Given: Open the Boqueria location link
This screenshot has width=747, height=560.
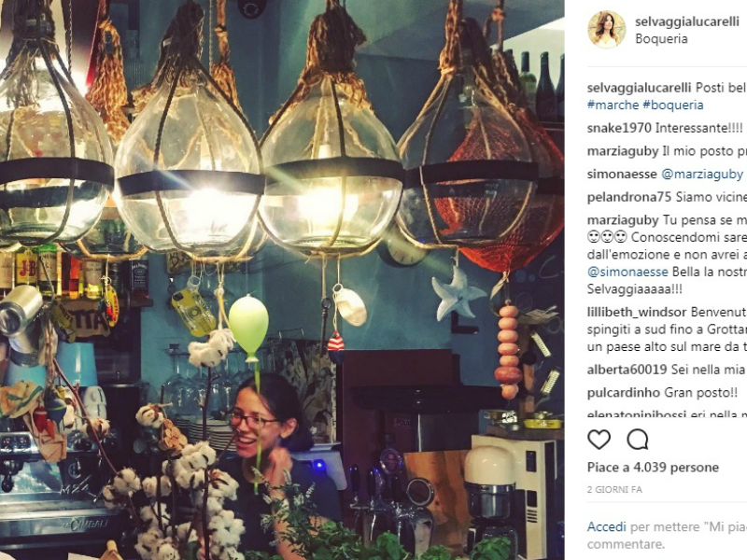Looking at the screenshot, I should tap(661, 38).
